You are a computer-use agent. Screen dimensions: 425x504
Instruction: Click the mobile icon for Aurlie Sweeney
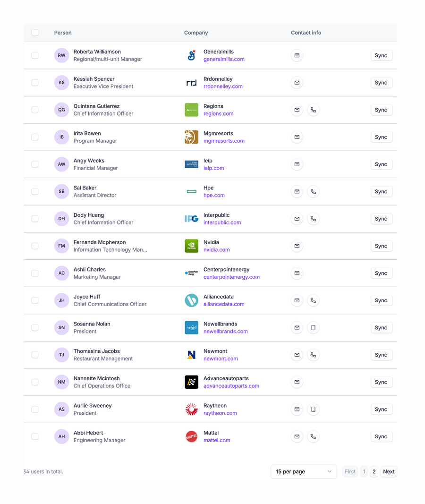pos(313,409)
